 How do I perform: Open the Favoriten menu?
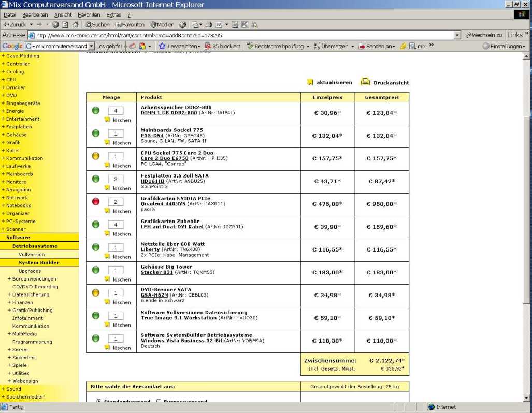coord(89,15)
